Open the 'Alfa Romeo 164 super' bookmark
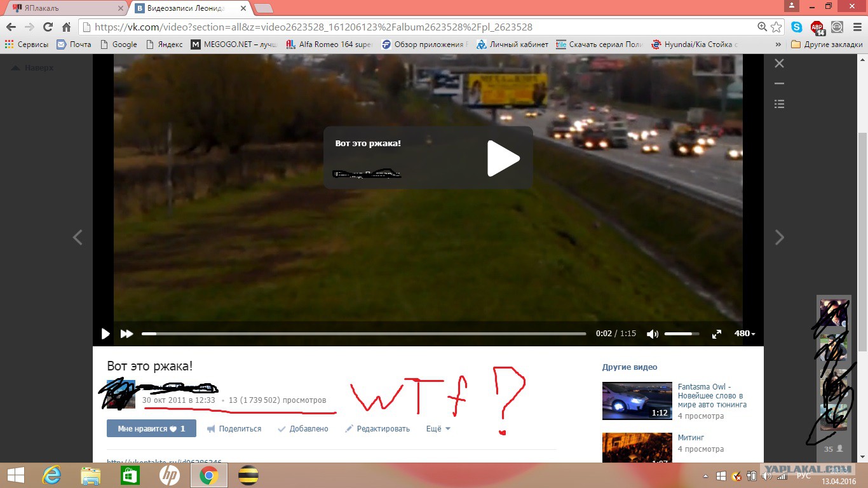This screenshot has width=868, height=488. [329, 44]
